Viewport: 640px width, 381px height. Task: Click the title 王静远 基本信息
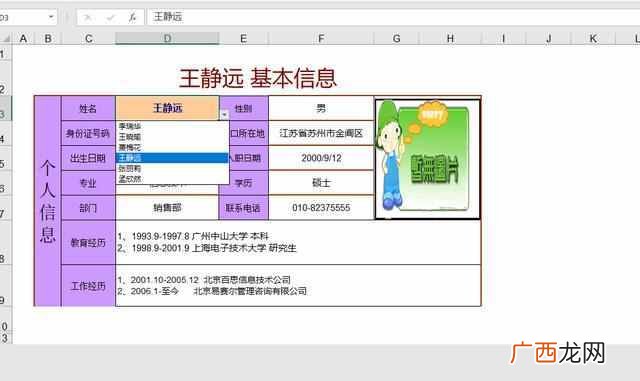tap(258, 78)
